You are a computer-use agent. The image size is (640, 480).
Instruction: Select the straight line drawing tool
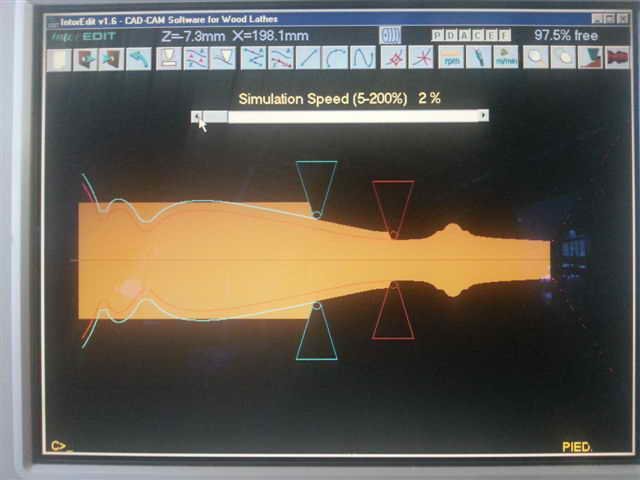[308, 58]
